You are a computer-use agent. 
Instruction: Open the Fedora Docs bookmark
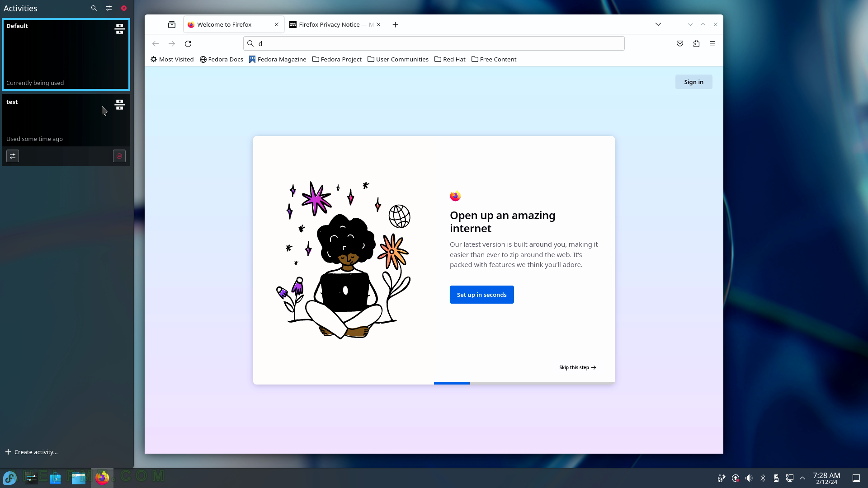click(x=222, y=59)
